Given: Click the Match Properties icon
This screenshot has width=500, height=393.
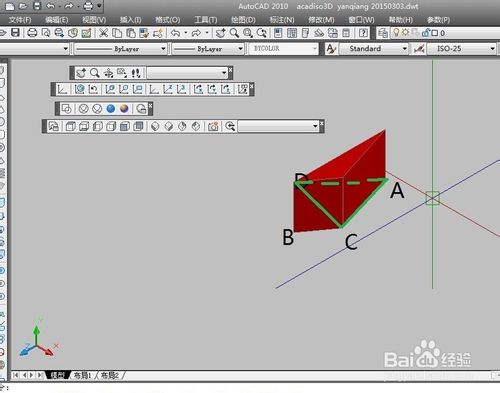Looking at the screenshot, I should 144,33.
